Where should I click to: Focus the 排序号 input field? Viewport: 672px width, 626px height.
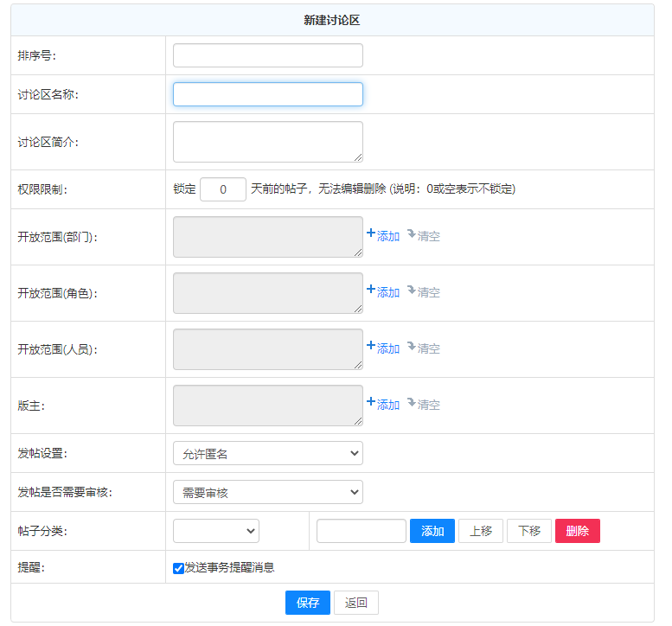pyautogui.click(x=267, y=55)
